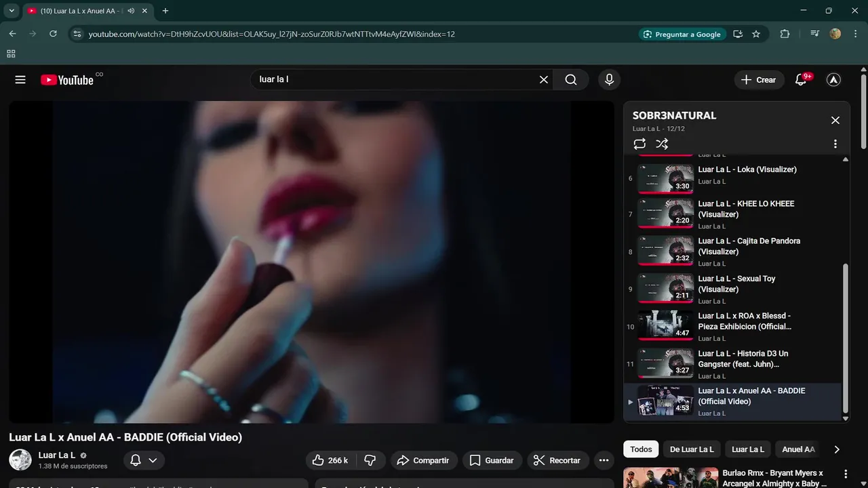Share the video with Compartir
The image size is (868, 488).
click(x=423, y=460)
